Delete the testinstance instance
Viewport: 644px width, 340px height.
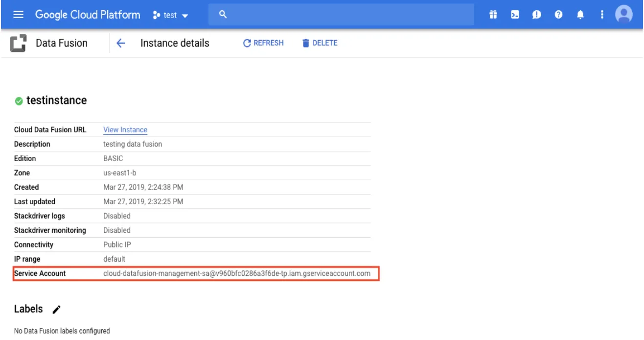(x=320, y=43)
